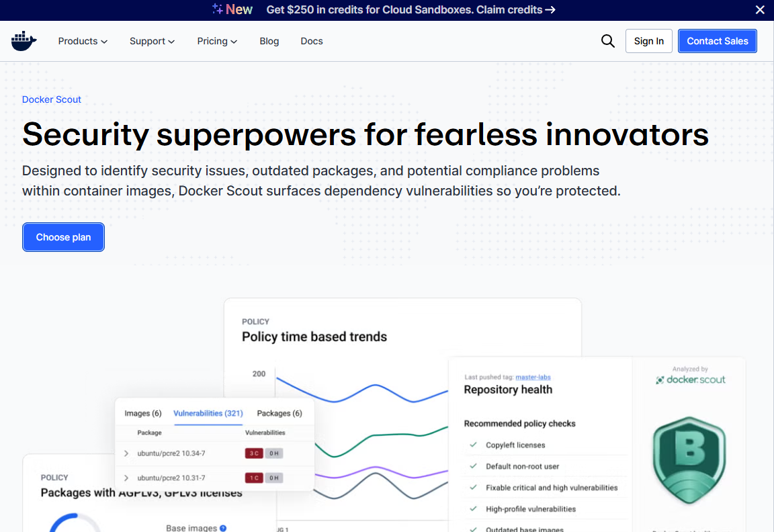Click the Base images help icon

(223, 528)
